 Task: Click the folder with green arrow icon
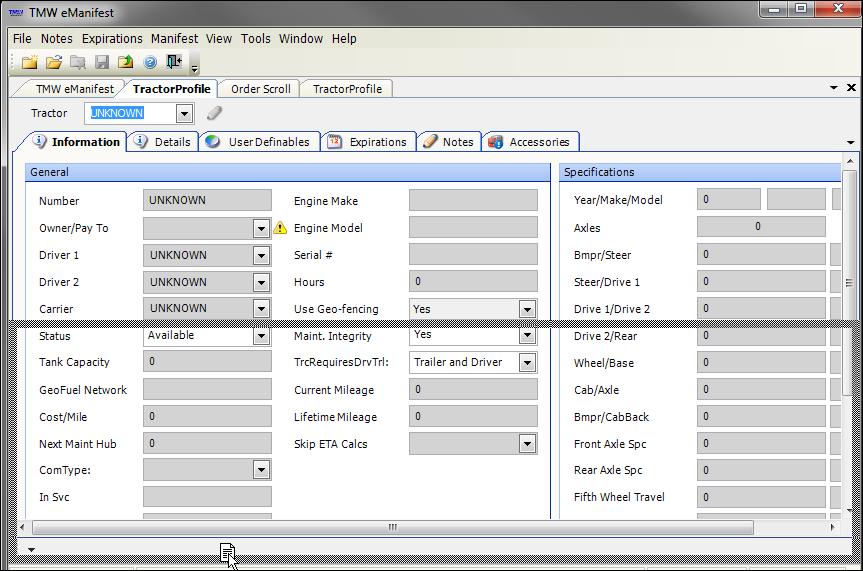point(126,62)
